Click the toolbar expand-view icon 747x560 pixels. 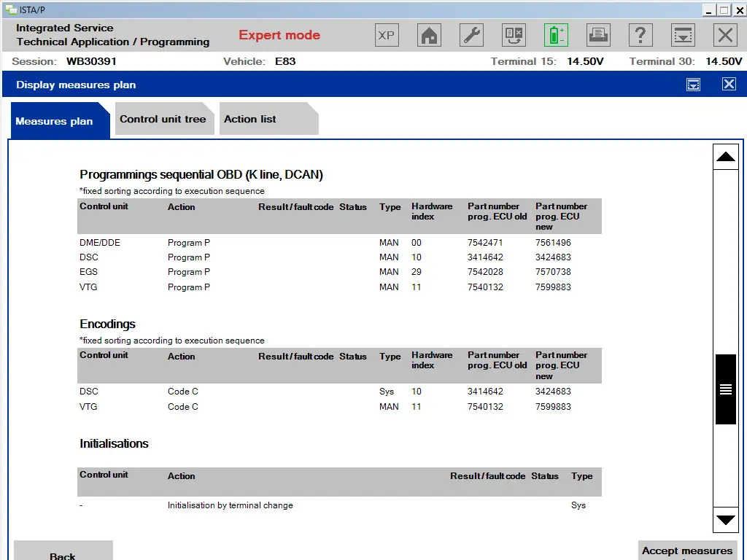[682, 34]
